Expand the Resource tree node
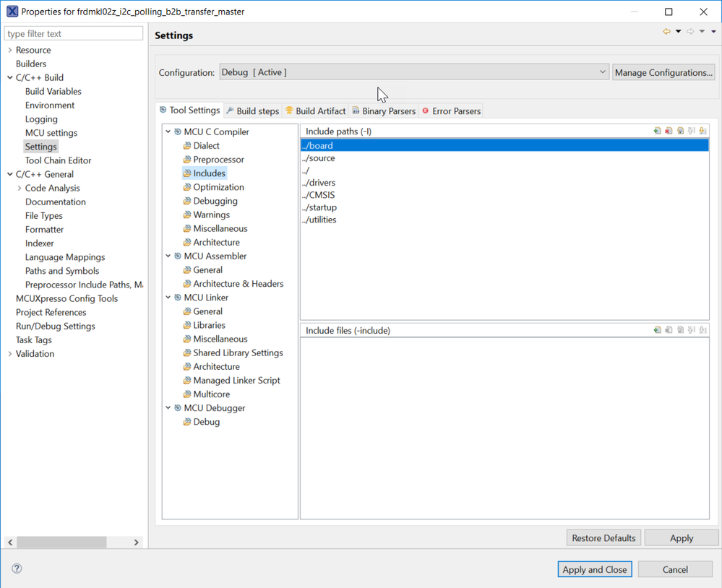This screenshot has width=722, height=588. point(9,50)
